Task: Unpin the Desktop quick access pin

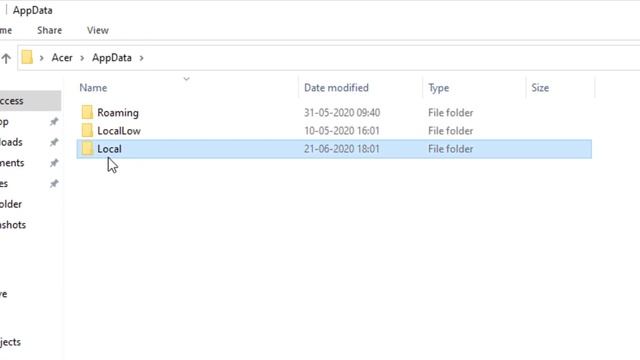Action: coord(54,122)
